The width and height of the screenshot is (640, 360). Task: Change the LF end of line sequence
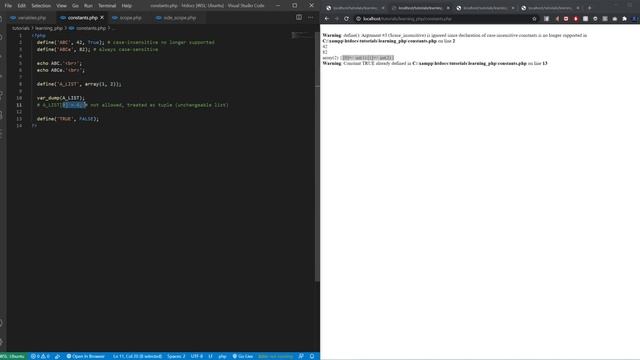point(211,356)
